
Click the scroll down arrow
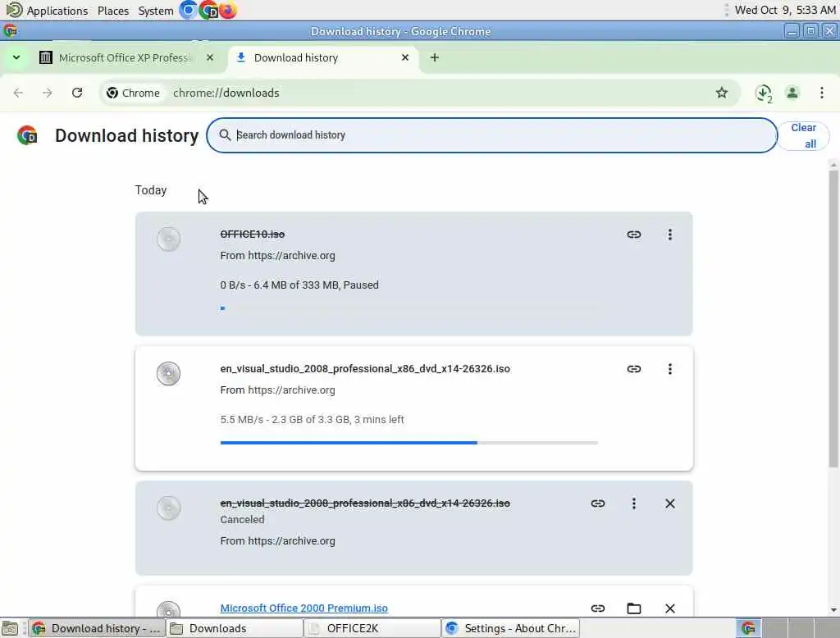tap(833, 610)
